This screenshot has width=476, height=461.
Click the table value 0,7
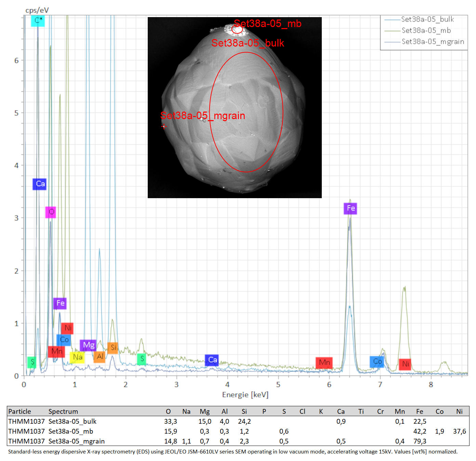click(x=204, y=441)
